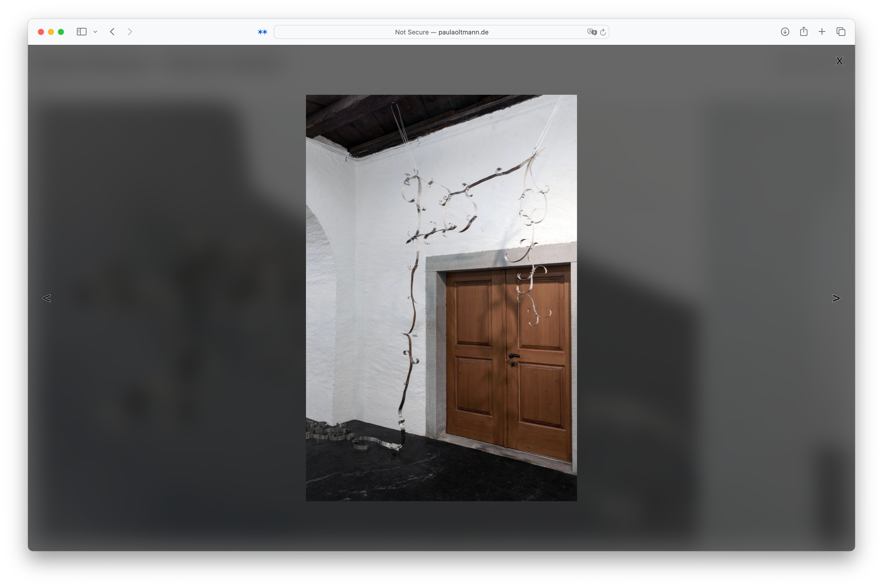Reload the current page
Image resolution: width=883 pixels, height=588 pixels.
[x=603, y=32]
